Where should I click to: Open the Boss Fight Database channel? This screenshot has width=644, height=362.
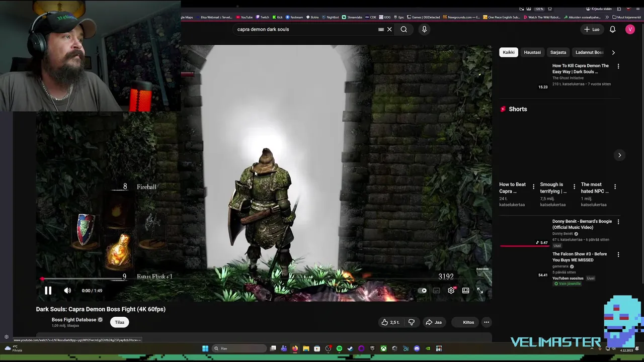(73, 320)
